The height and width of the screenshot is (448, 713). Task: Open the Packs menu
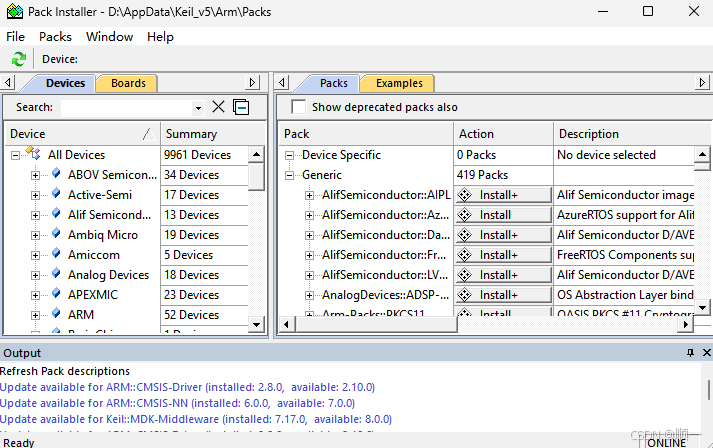coord(55,36)
